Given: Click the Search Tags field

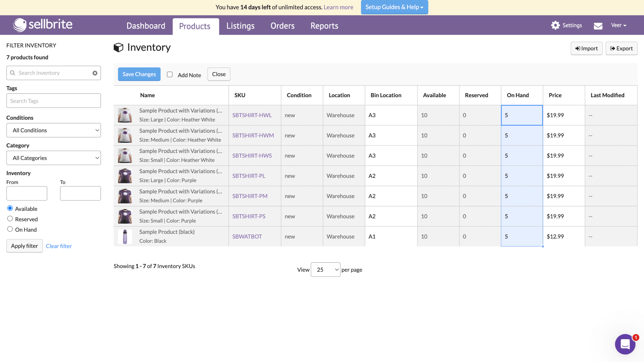Looking at the screenshot, I should pyautogui.click(x=54, y=101).
